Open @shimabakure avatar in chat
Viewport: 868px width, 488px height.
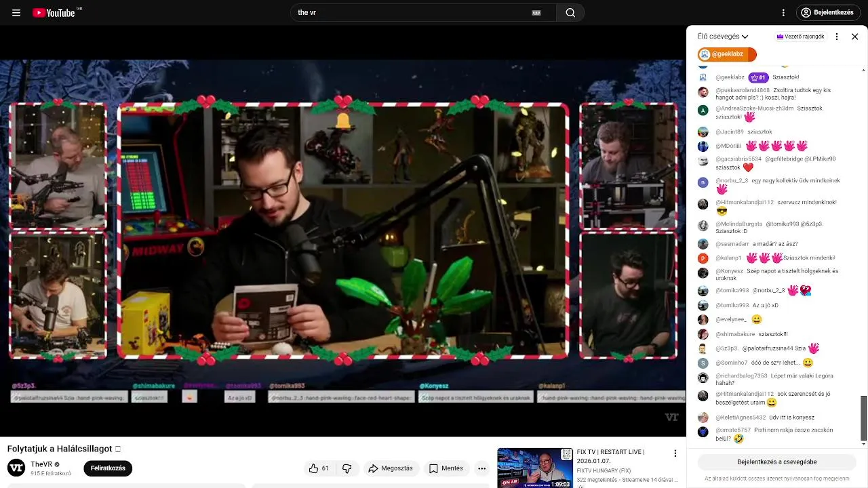[703, 334]
